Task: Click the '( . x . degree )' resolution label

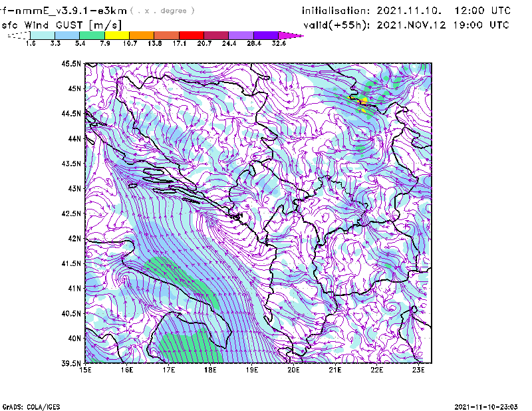Action: (x=162, y=11)
